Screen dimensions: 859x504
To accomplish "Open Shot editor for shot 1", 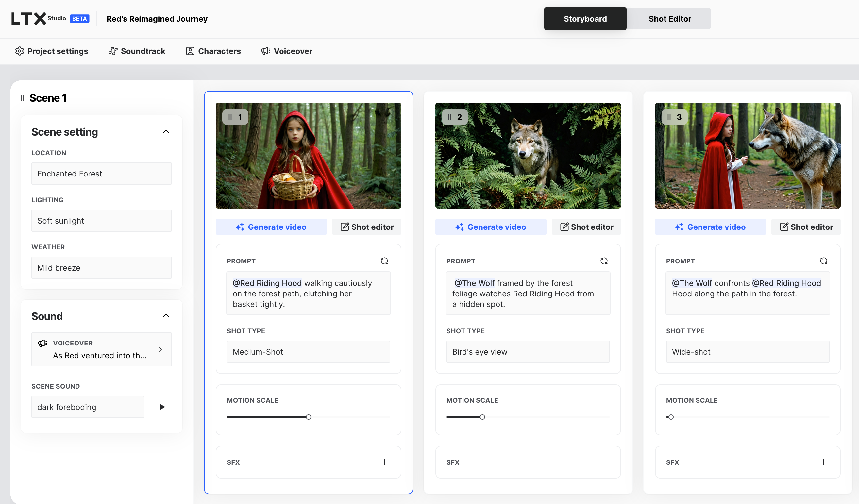I will tap(366, 227).
